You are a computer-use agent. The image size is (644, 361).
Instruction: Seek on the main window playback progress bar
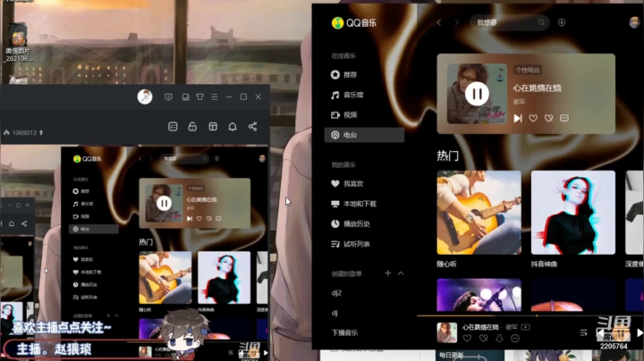(530, 316)
